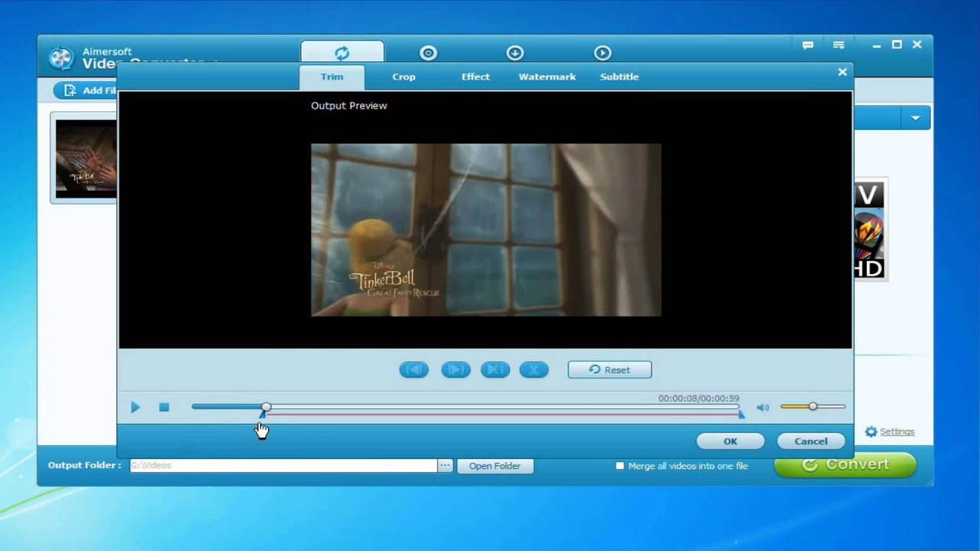Screen dimensions: 980x551
Task: Mute audio with the speaker icon
Action: click(x=763, y=408)
